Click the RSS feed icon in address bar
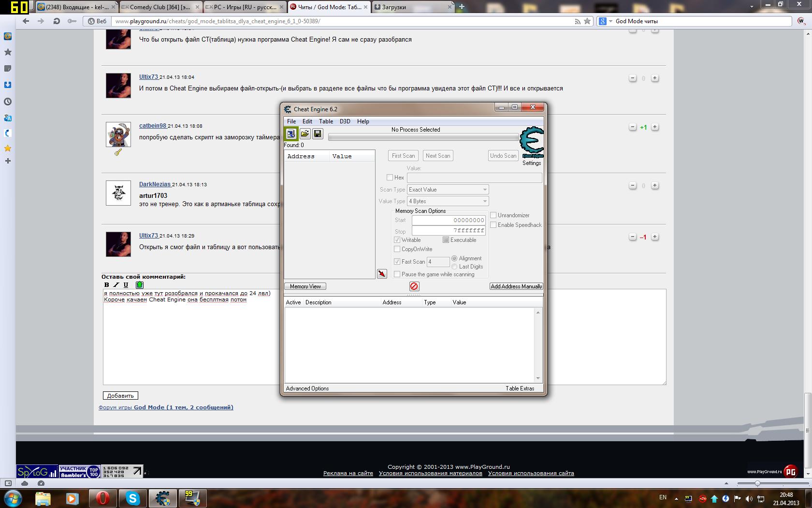The image size is (812, 508). pos(577,21)
